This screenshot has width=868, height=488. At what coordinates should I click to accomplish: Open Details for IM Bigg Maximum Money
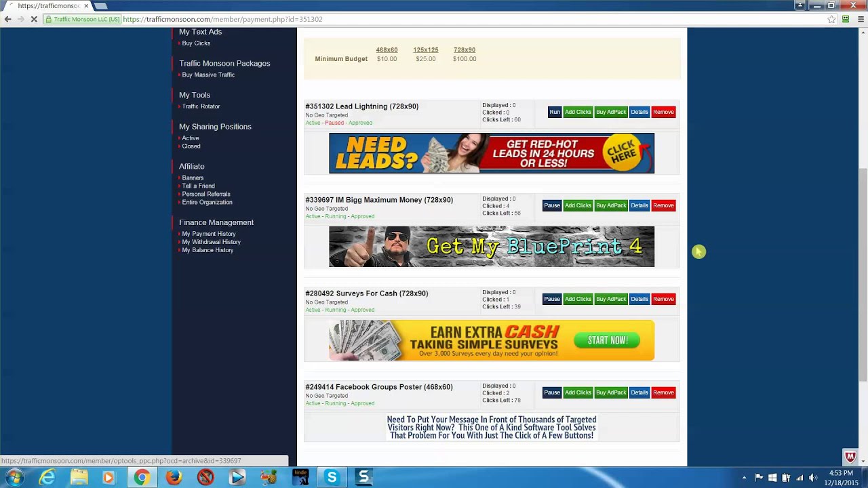point(639,205)
